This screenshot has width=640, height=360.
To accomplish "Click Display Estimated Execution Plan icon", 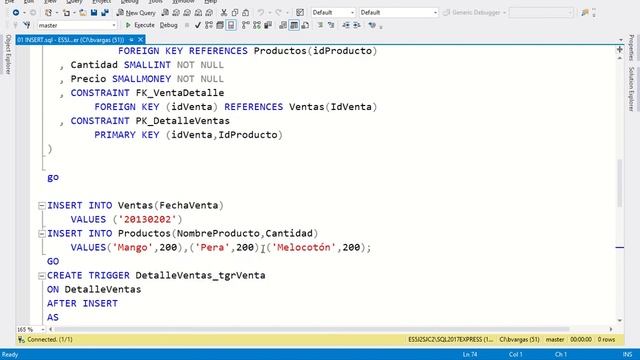I will [209, 25].
